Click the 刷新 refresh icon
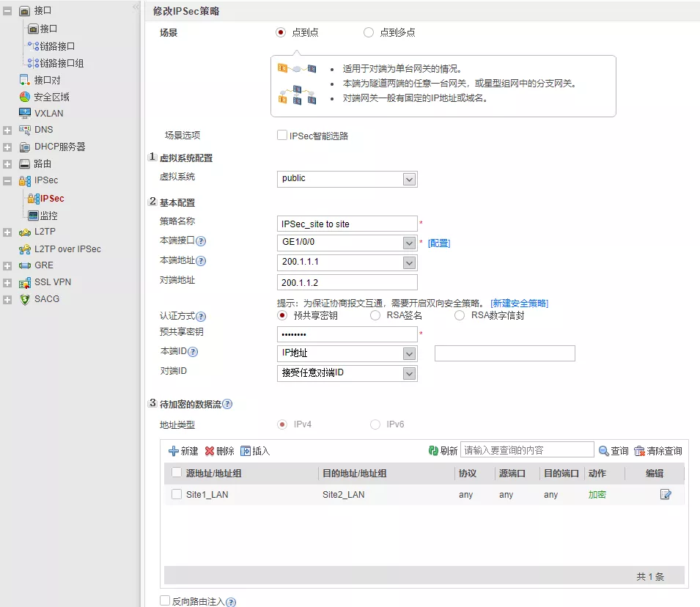Viewport: 700px width, 607px height. (x=433, y=451)
